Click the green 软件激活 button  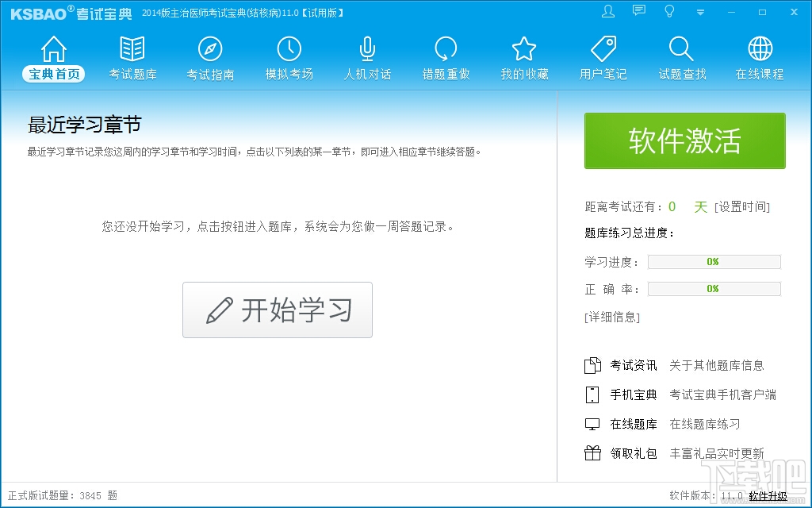coord(684,140)
